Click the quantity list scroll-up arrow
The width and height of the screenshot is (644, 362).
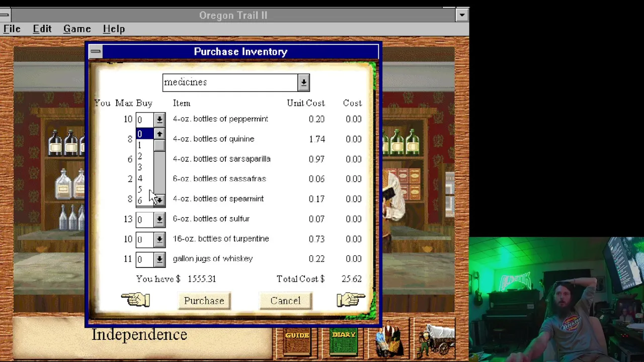(159, 134)
